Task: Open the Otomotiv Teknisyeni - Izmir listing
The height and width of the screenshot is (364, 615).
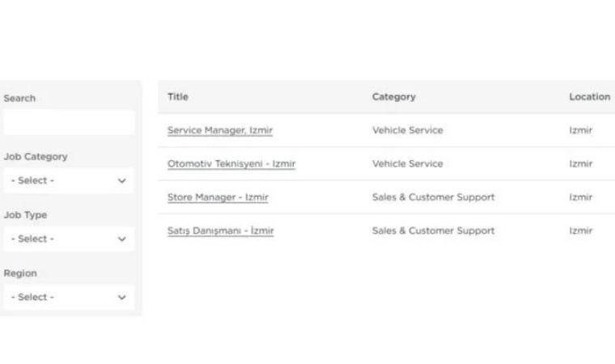Action: click(x=231, y=163)
